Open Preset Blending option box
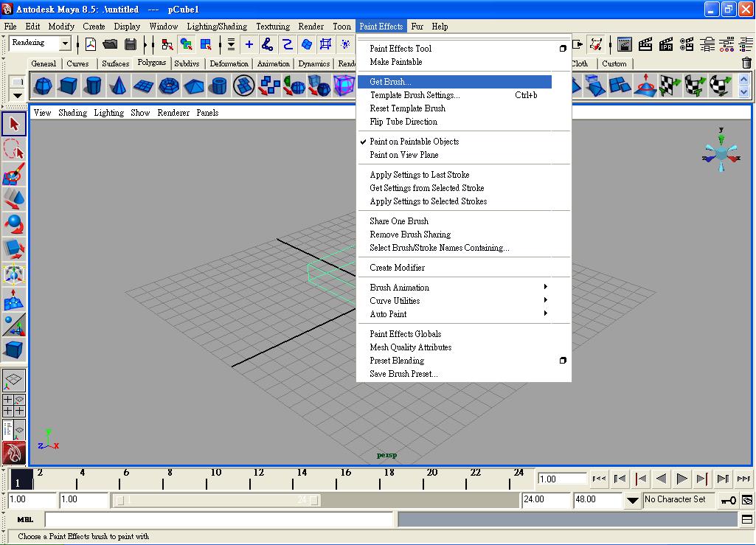The width and height of the screenshot is (756, 545). tap(563, 361)
